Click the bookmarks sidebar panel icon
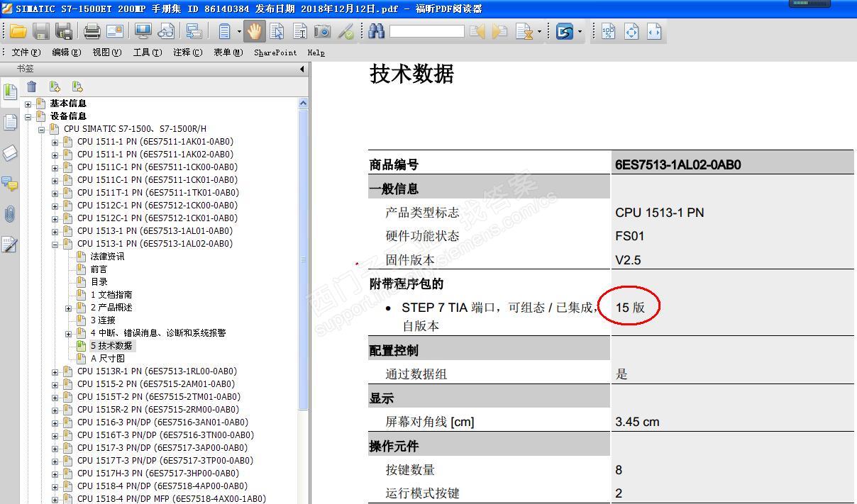This screenshot has height=504, width=857. [x=10, y=91]
